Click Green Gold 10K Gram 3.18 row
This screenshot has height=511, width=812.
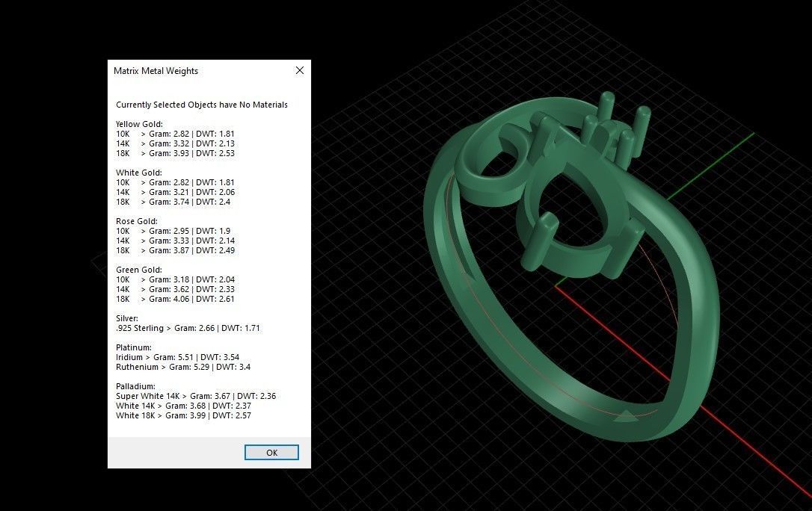coord(175,280)
